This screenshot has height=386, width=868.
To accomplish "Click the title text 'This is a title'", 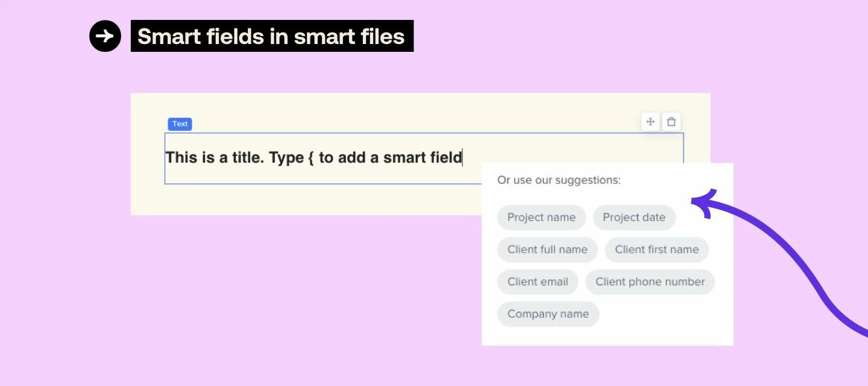I will 211,157.
